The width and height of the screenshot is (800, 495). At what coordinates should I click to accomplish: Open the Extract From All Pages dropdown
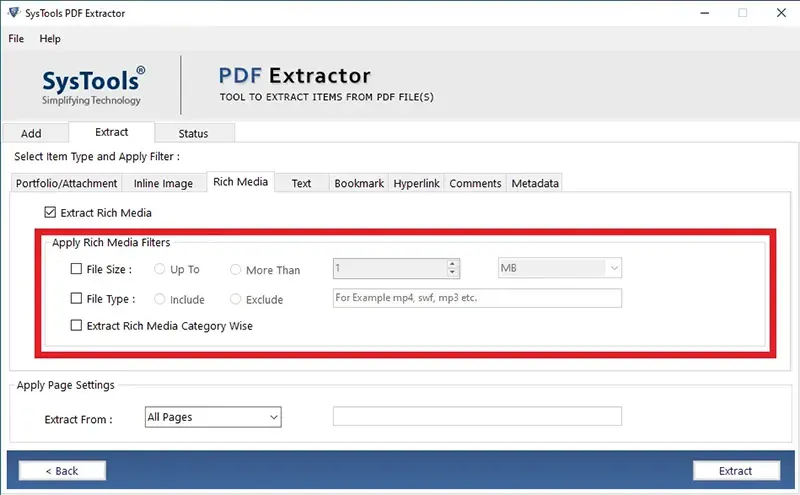(x=213, y=417)
